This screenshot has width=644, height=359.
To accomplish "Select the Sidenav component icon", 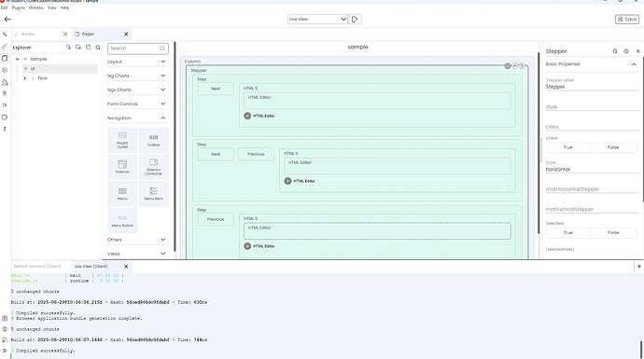I will pos(122,164).
